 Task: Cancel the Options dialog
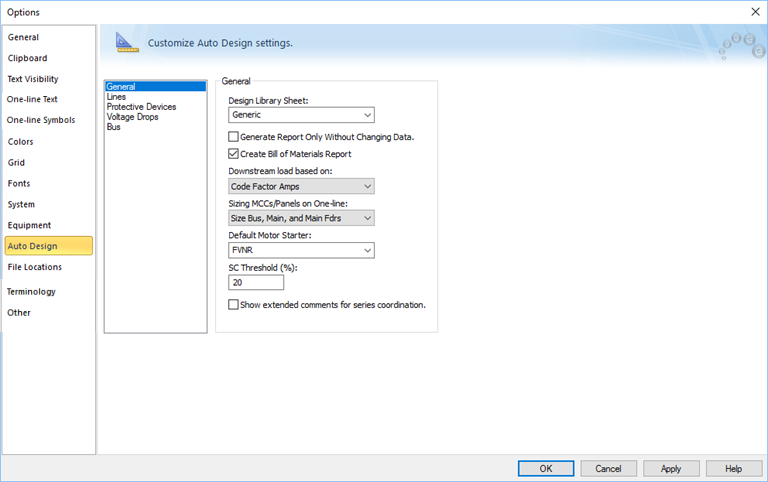(608, 468)
